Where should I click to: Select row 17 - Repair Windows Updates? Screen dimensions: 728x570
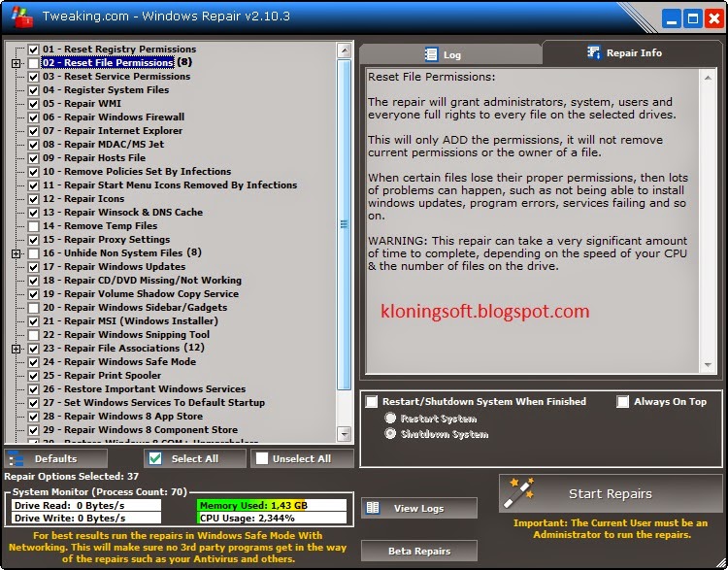114,267
